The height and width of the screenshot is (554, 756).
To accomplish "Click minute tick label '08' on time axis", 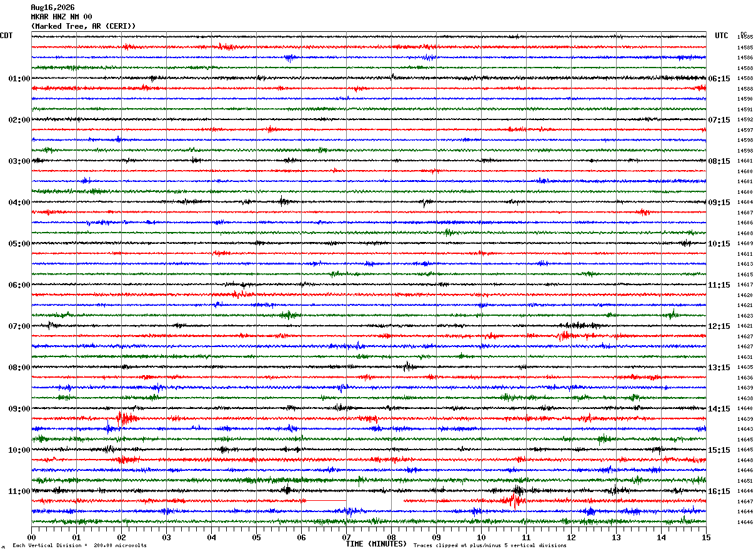I will [x=391, y=538].
